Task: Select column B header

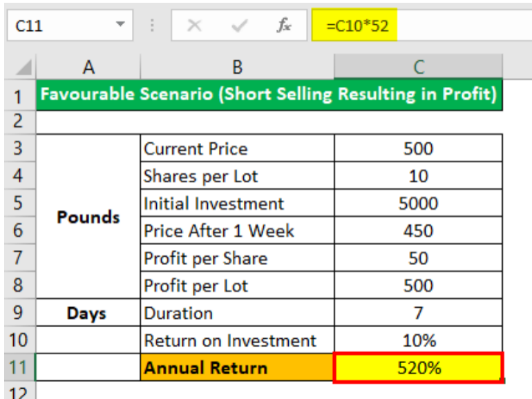Action: (237, 67)
